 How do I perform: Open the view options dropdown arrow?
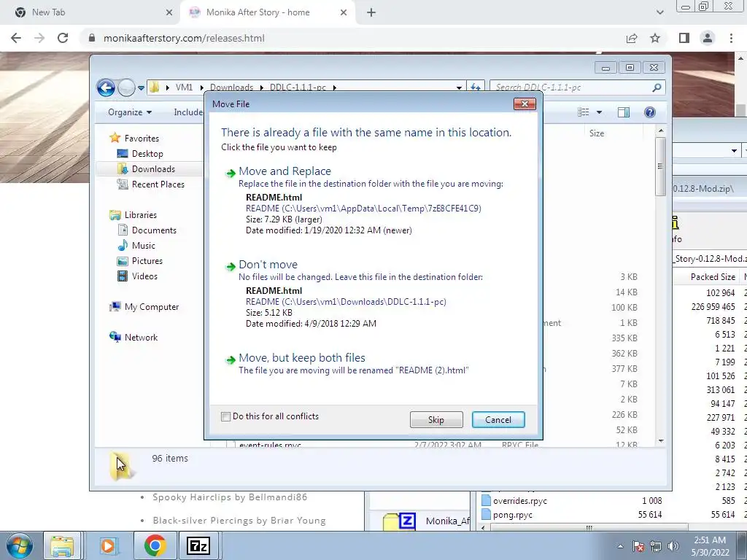pyautogui.click(x=599, y=112)
